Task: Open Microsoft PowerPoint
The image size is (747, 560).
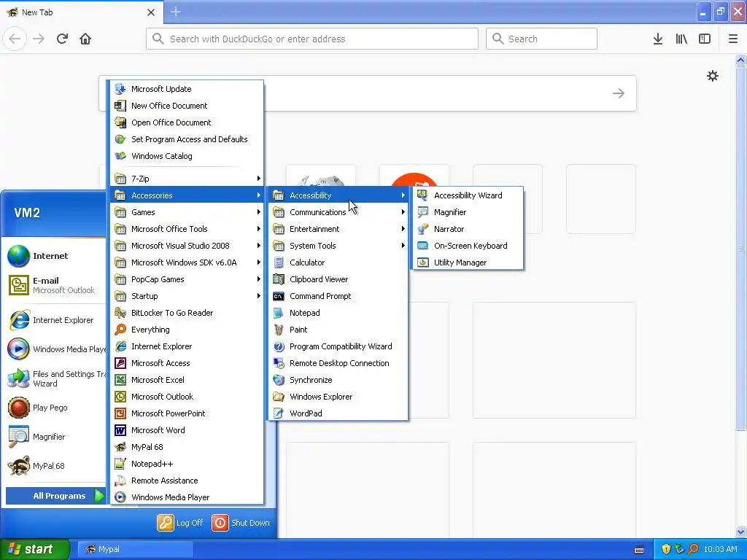Action: pos(187,413)
